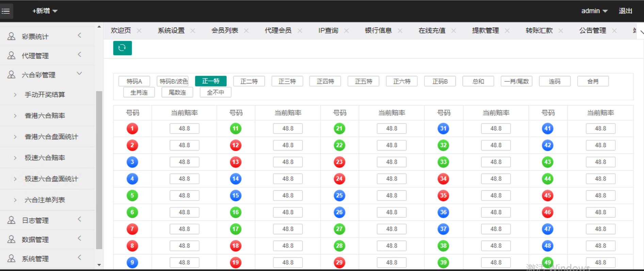The height and width of the screenshot is (271, 644).
Task: Click the green refresh icon button
Action: click(122, 48)
